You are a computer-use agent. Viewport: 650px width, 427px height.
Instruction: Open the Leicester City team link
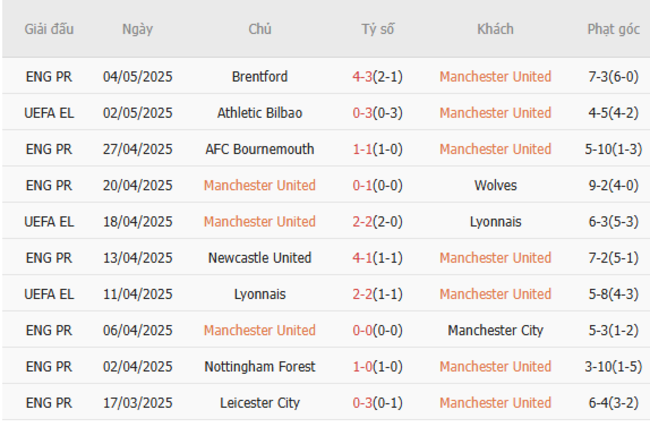click(x=259, y=403)
